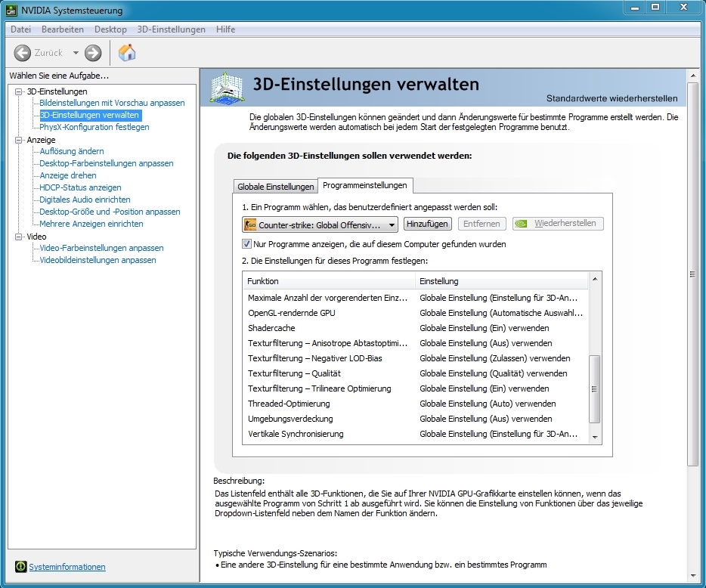Select Umgebungsverdeckung row
Viewport: 706px width, 588px height.
[x=416, y=419]
